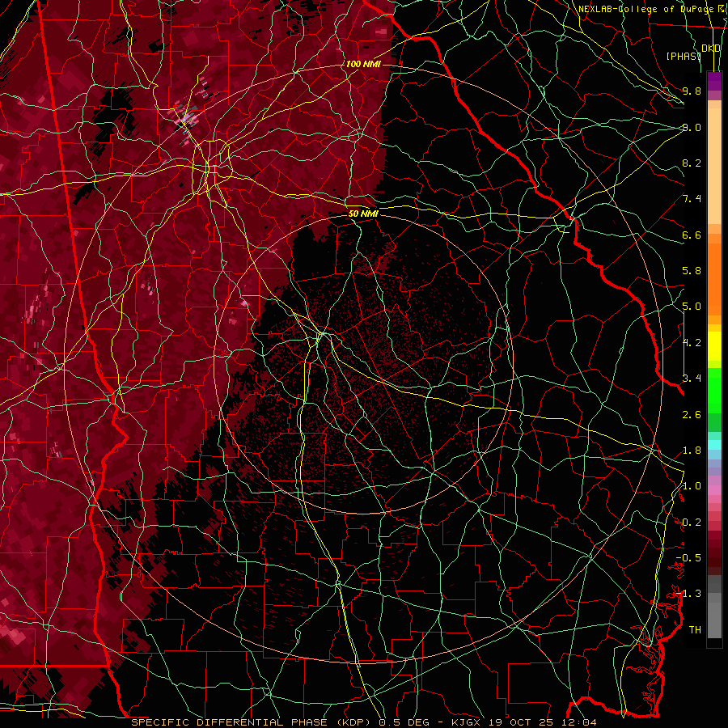Click the 9.0 value on the color scale
Viewport: 728px width, 728px height.
point(692,127)
